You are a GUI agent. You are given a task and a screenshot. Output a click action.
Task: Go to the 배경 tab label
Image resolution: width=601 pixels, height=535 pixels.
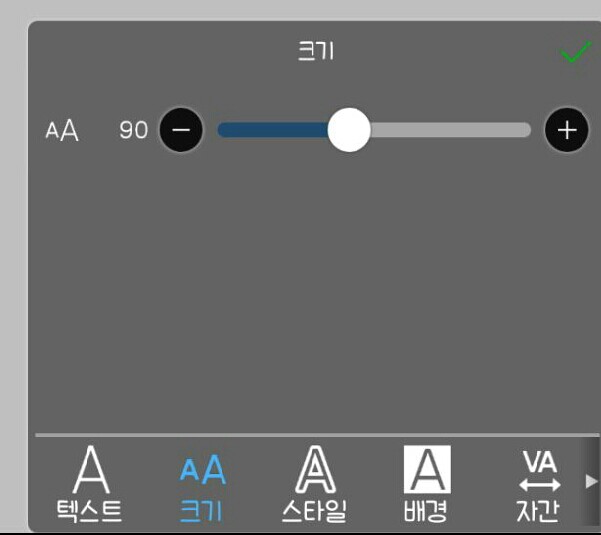pyautogui.click(x=426, y=512)
